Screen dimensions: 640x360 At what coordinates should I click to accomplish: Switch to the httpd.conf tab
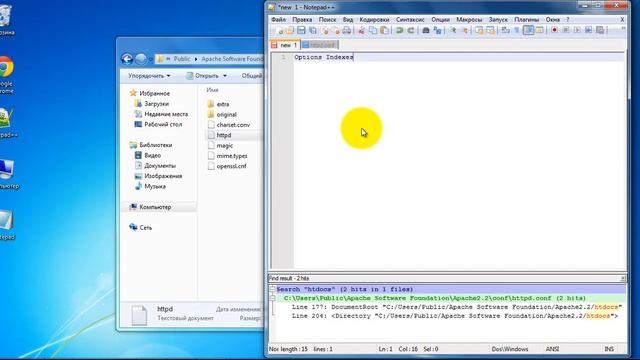pos(320,45)
